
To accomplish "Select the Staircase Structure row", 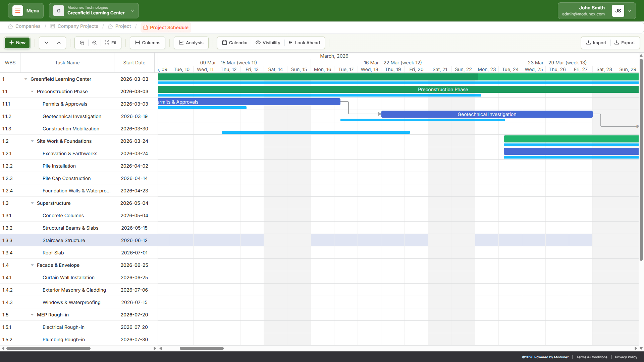I will point(64,240).
